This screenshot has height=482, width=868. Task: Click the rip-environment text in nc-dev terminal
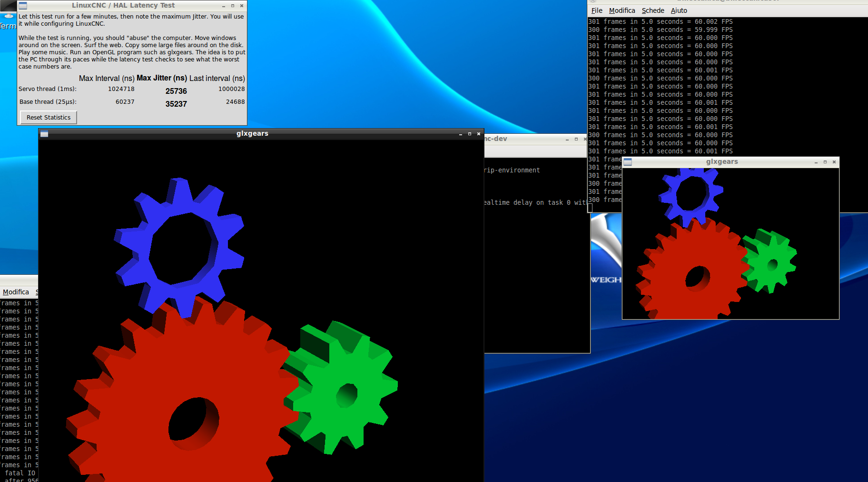[512, 170]
